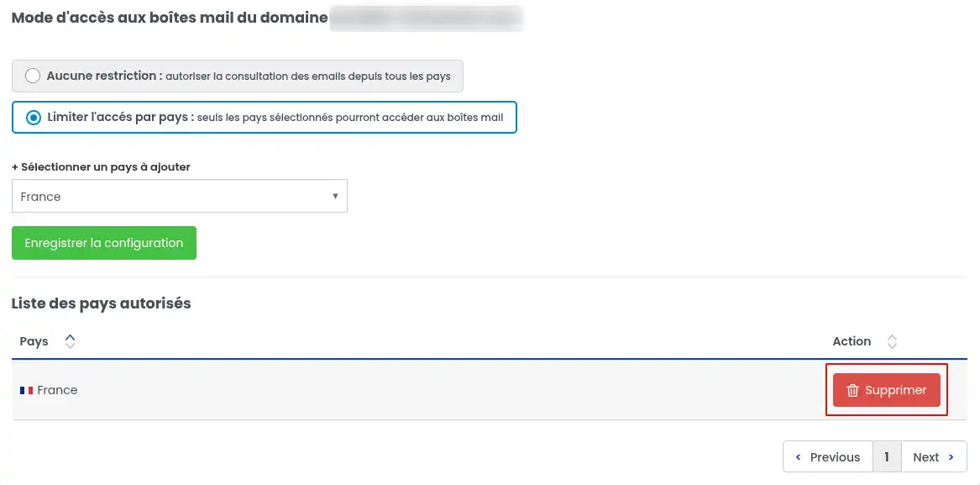Select the 'Aucune restriction' radio option
980x485 pixels.
[33, 76]
